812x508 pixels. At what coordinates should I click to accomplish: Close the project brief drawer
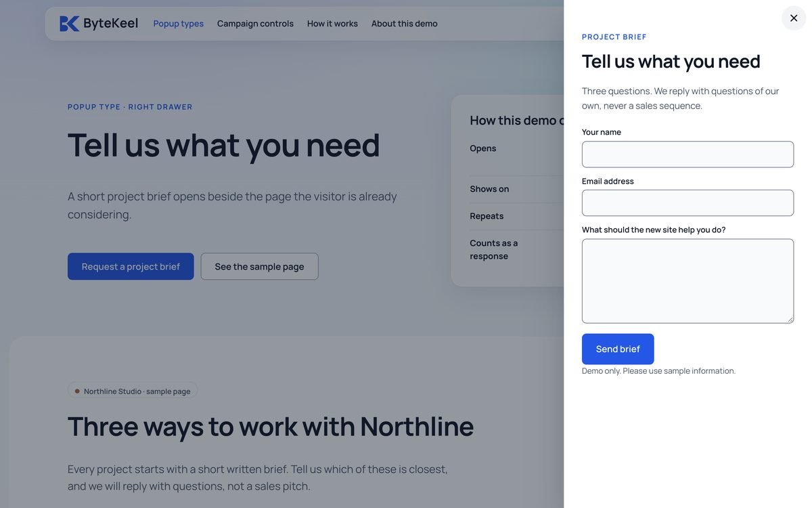point(794,18)
